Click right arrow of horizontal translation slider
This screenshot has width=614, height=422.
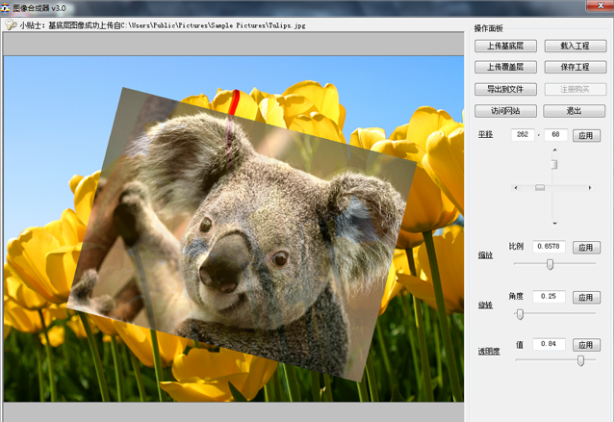click(x=590, y=188)
